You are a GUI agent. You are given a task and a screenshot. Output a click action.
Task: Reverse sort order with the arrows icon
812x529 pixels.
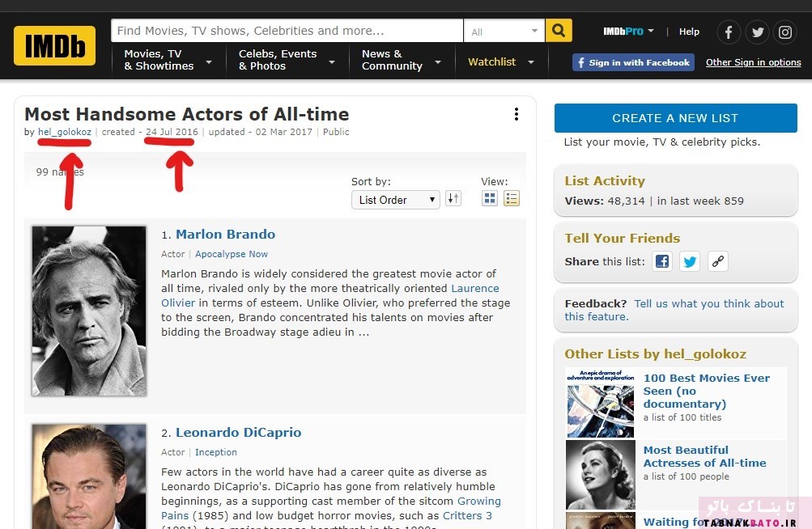(x=453, y=198)
